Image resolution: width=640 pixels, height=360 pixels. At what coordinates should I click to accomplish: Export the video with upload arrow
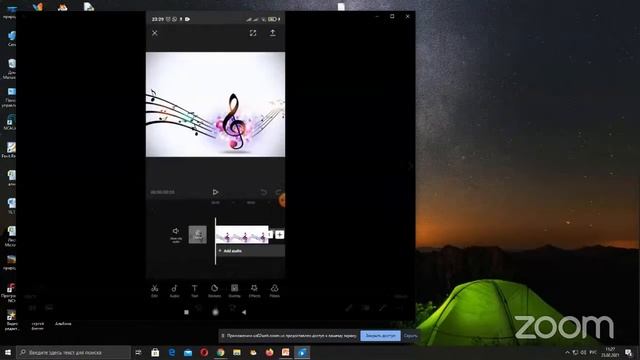[273, 33]
